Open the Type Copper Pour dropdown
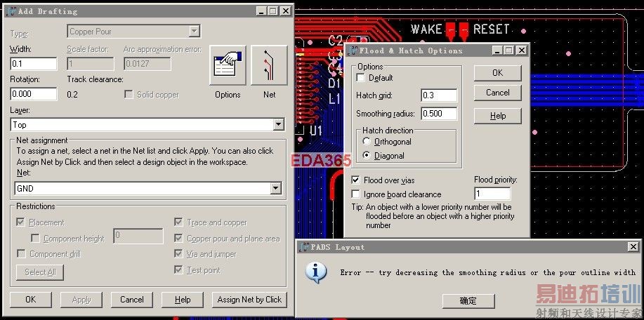 pos(195,31)
